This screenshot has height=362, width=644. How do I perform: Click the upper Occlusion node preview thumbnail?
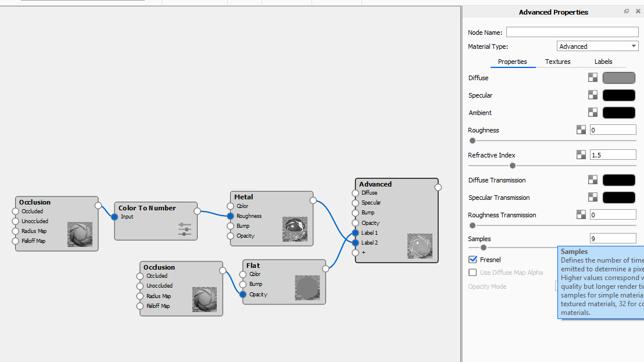click(80, 234)
